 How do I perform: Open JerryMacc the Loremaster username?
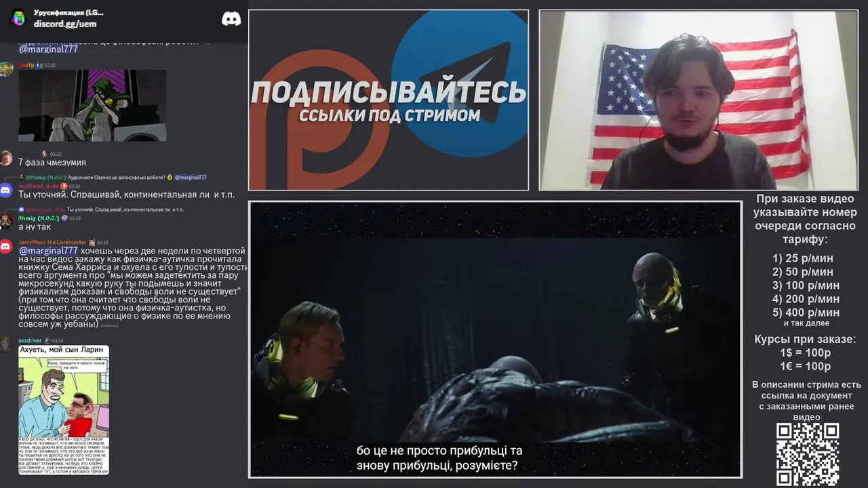(x=52, y=243)
